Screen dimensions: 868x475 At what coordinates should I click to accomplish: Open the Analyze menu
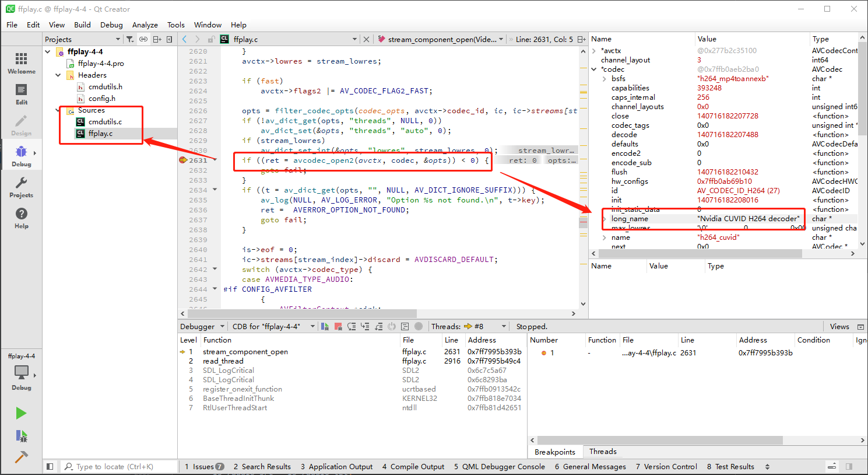(145, 25)
